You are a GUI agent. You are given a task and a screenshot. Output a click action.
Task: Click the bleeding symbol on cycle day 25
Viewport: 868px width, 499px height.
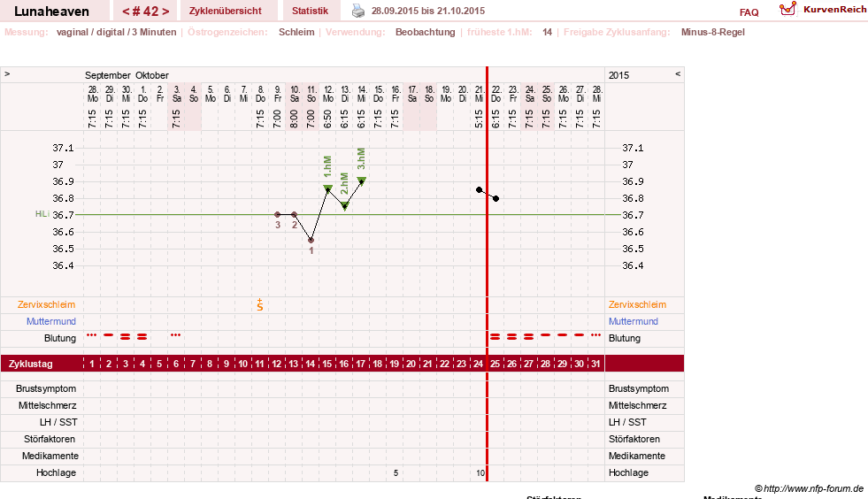coord(495,336)
